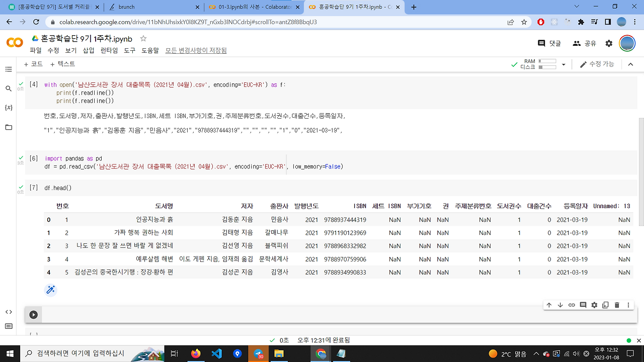Add a text cell with + 텍스트
This screenshot has width=644, height=362.
tap(63, 64)
